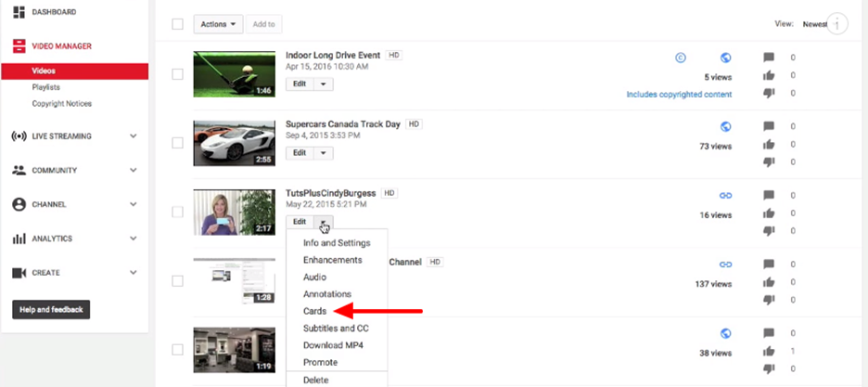
Task: Open the Actions dropdown
Action: [219, 24]
